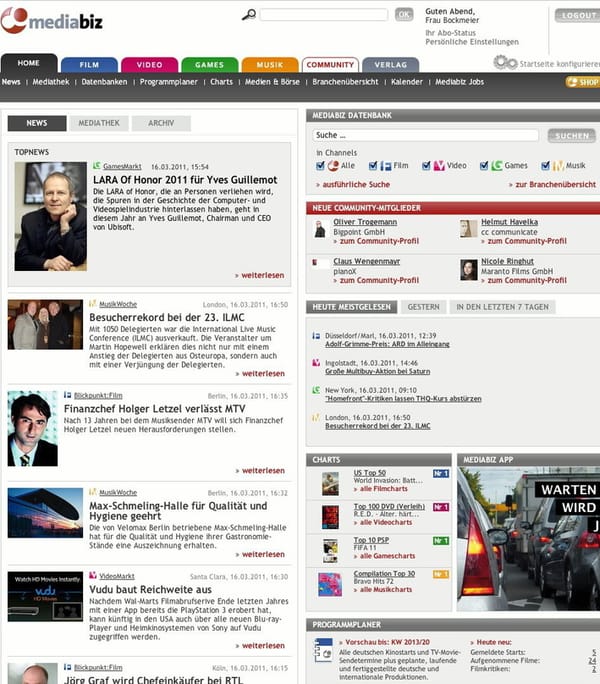Select the Gestern most-read tab
Image resolution: width=600 pixels, height=684 pixels.
click(x=423, y=307)
